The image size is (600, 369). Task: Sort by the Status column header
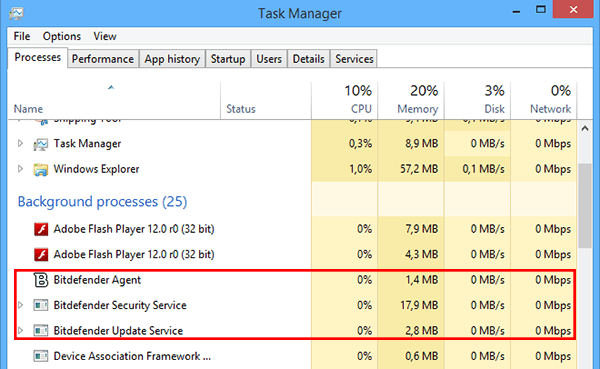266,100
